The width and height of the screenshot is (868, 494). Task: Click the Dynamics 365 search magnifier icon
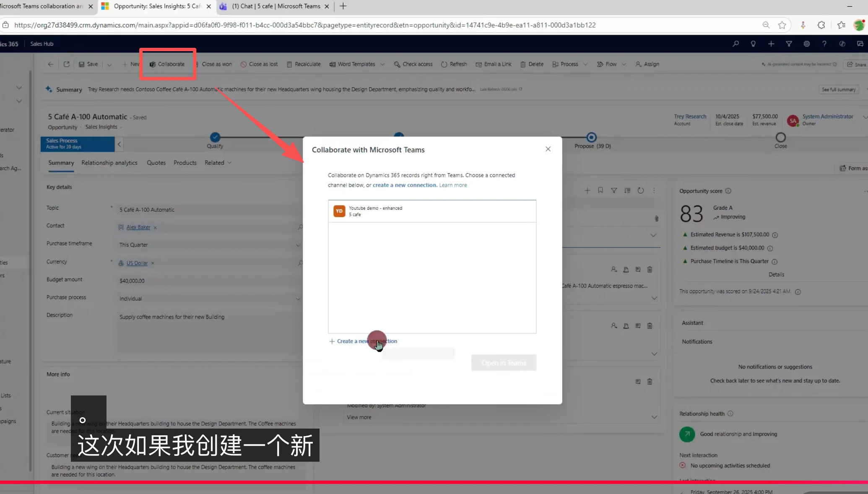[735, 44]
